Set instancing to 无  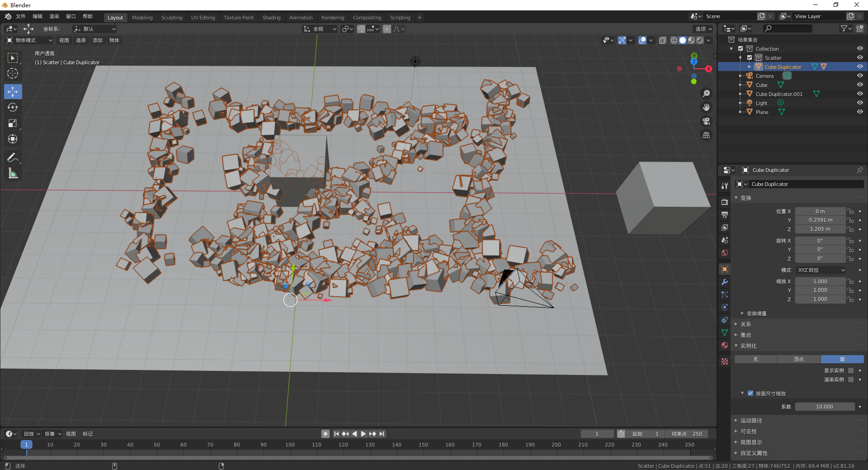755,359
